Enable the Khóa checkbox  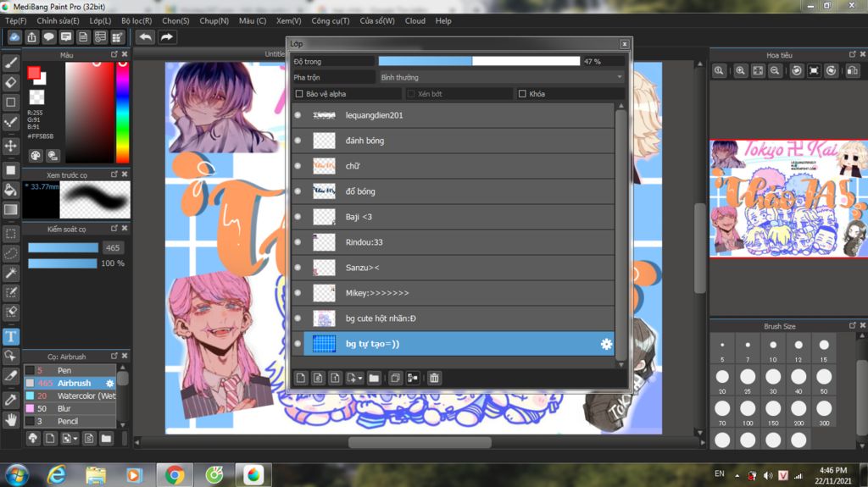[x=522, y=94]
